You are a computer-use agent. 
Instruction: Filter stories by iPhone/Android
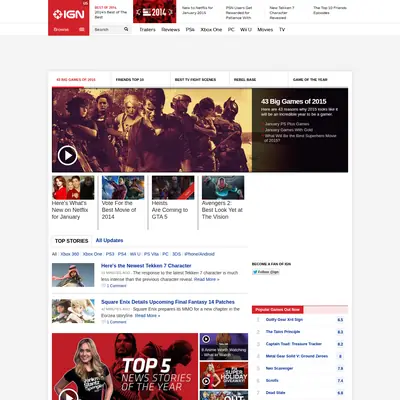199,254
